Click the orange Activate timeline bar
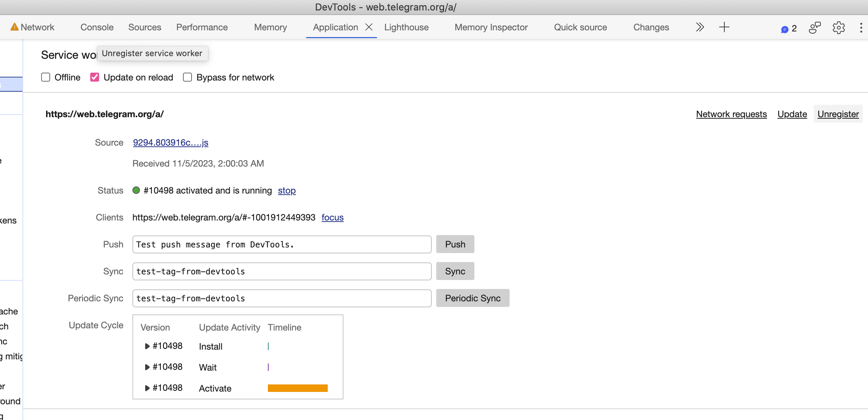 (297, 388)
